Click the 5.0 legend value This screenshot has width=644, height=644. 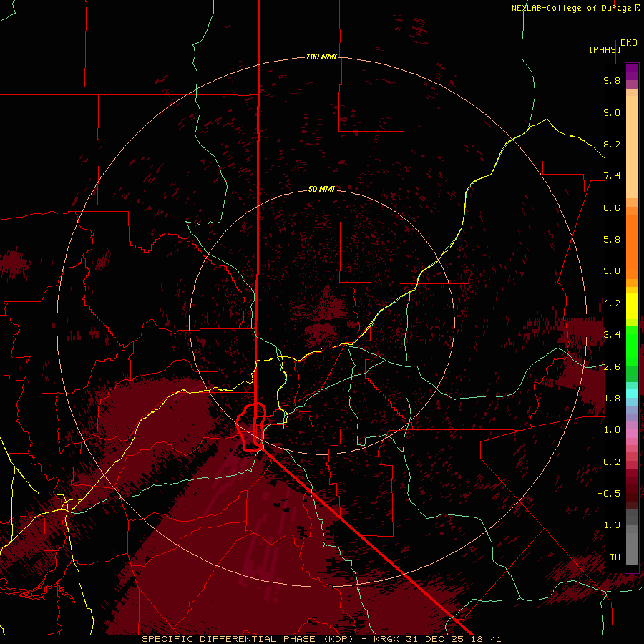(612, 271)
